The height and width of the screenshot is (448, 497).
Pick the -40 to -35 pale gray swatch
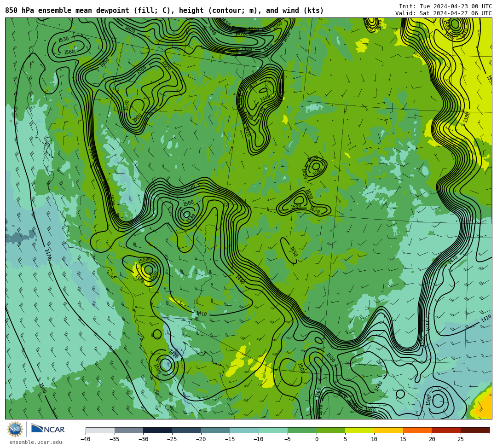(x=100, y=430)
